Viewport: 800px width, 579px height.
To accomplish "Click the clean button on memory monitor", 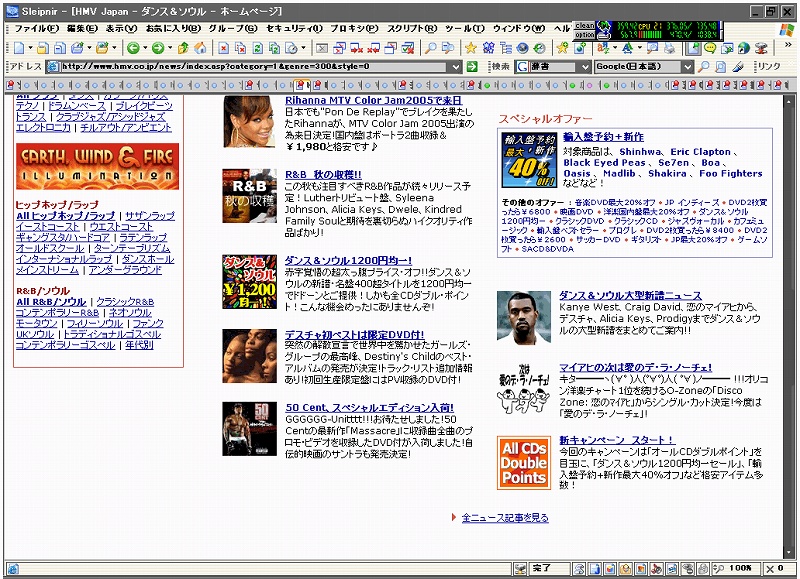I will pyautogui.click(x=585, y=26).
